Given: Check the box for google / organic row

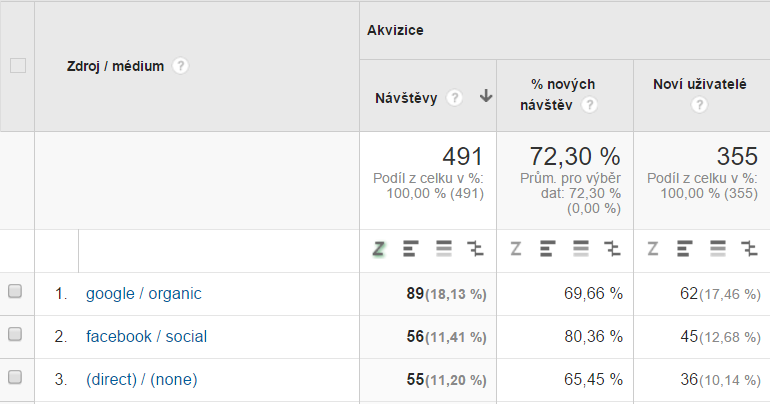Looking at the screenshot, I should coord(15,292).
